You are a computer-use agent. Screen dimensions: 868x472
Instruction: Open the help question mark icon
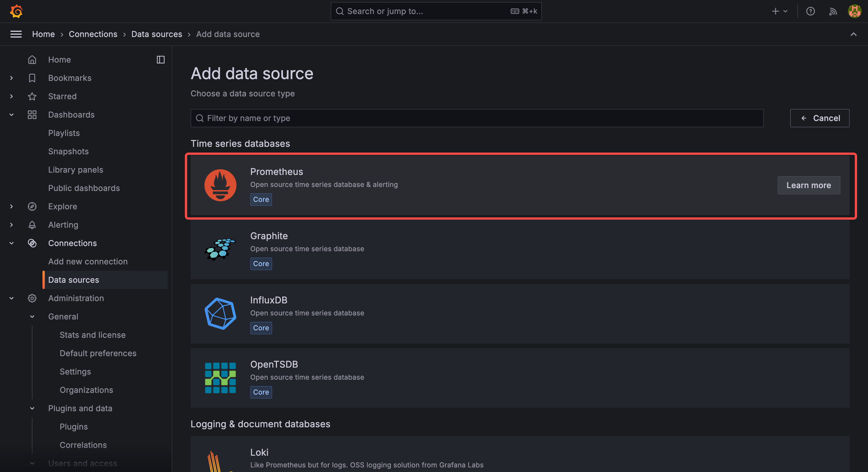pyautogui.click(x=810, y=11)
